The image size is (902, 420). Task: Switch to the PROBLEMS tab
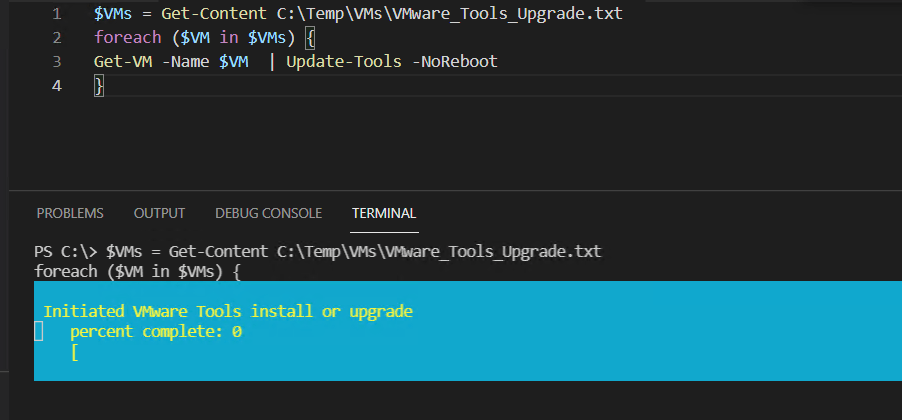[69, 213]
